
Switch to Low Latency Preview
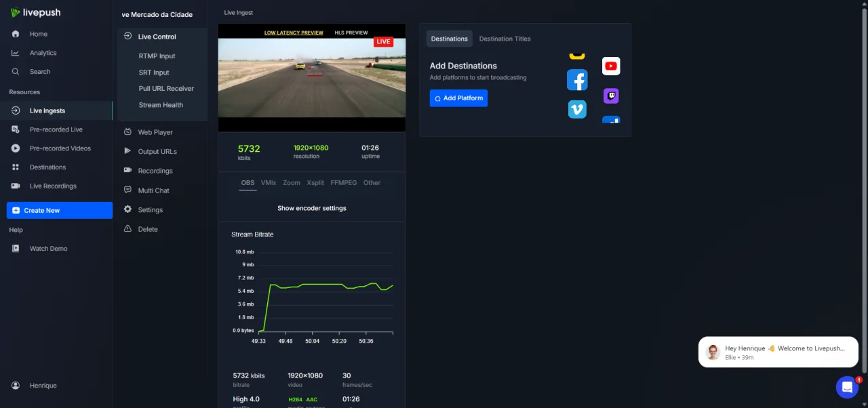click(x=294, y=33)
